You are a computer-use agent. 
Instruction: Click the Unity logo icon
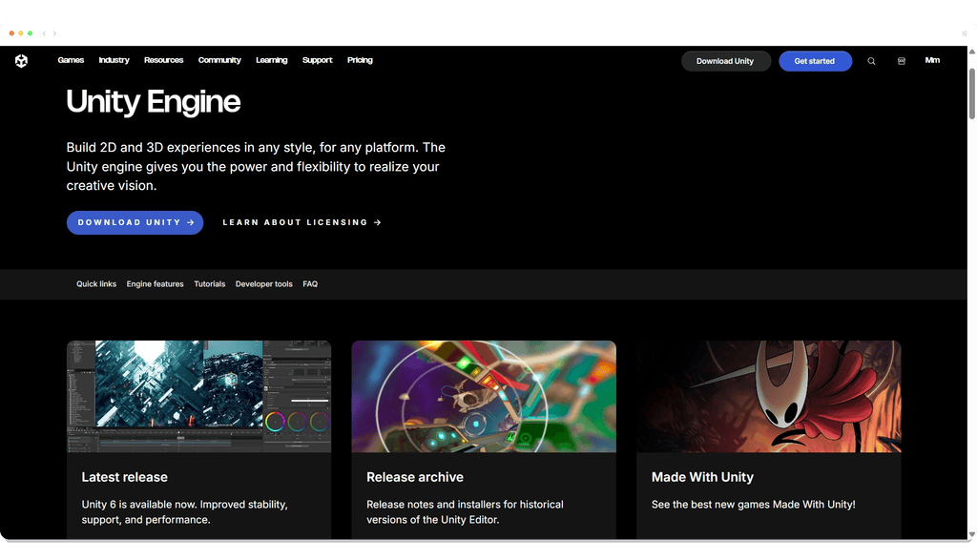(21, 61)
